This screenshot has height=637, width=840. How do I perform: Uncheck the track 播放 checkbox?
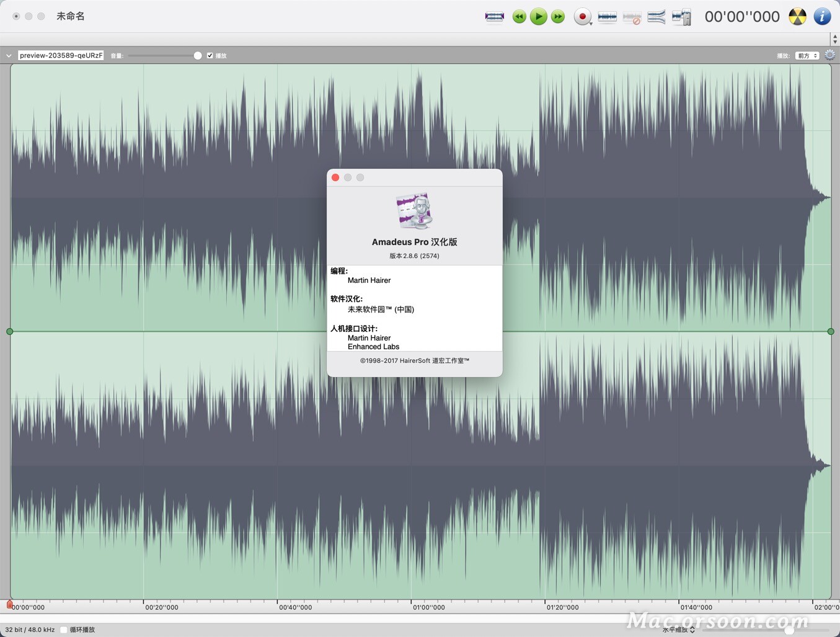tap(210, 56)
